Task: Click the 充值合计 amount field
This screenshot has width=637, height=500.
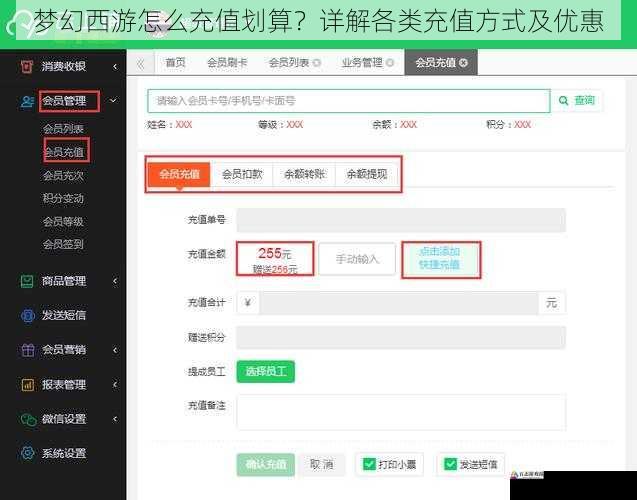Action: coord(399,303)
